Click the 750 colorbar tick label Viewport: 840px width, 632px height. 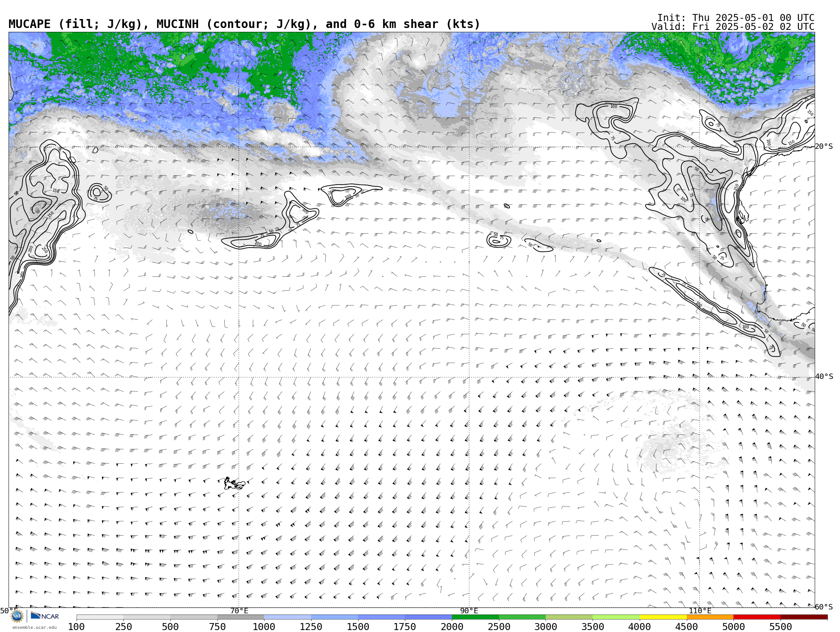[x=217, y=627]
